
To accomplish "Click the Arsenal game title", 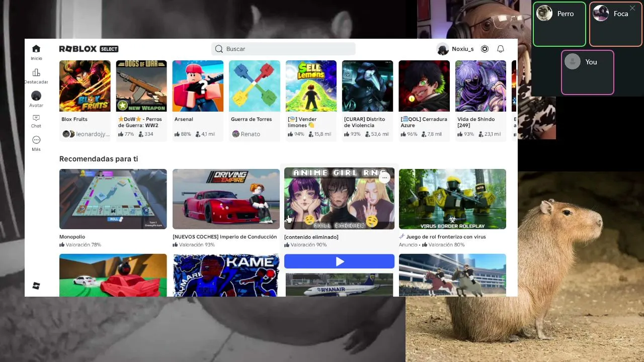I will point(184,119).
